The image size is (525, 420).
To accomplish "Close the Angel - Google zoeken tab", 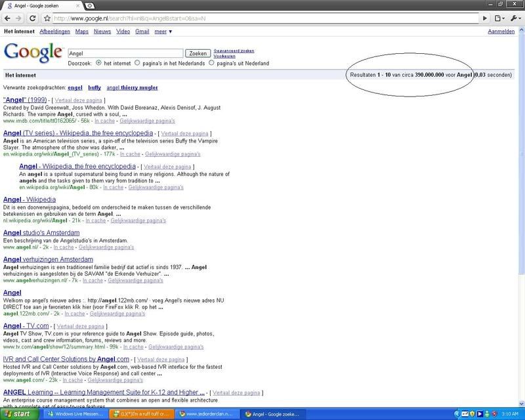I will click(78, 6).
